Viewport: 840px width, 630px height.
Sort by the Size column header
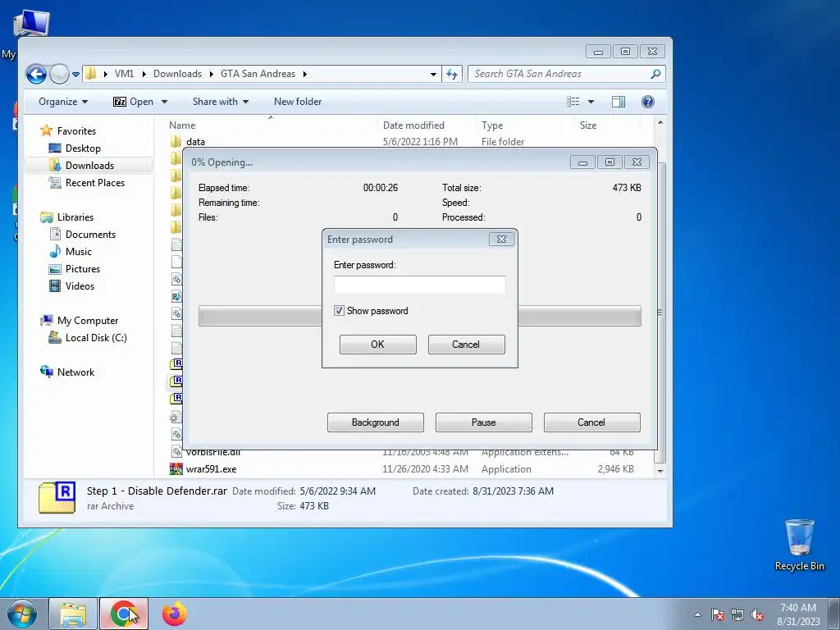[x=587, y=126]
